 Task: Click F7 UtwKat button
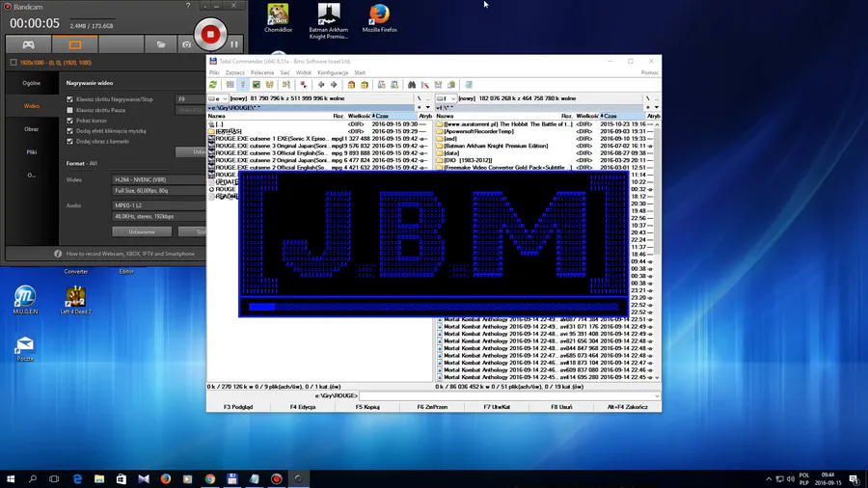(497, 407)
